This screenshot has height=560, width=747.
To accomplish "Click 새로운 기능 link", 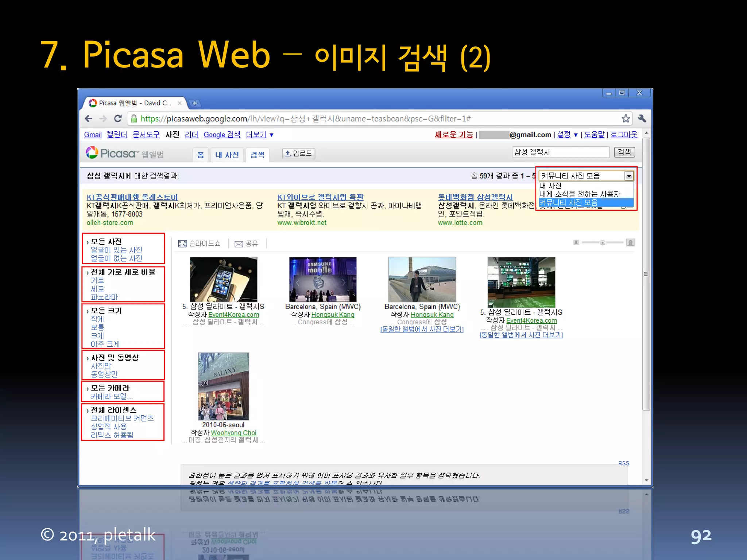I will [454, 135].
